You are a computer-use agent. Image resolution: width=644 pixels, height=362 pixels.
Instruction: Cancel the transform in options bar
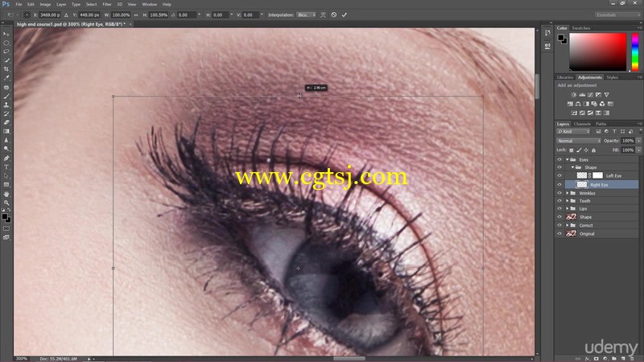pyautogui.click(x=334, y=14)
